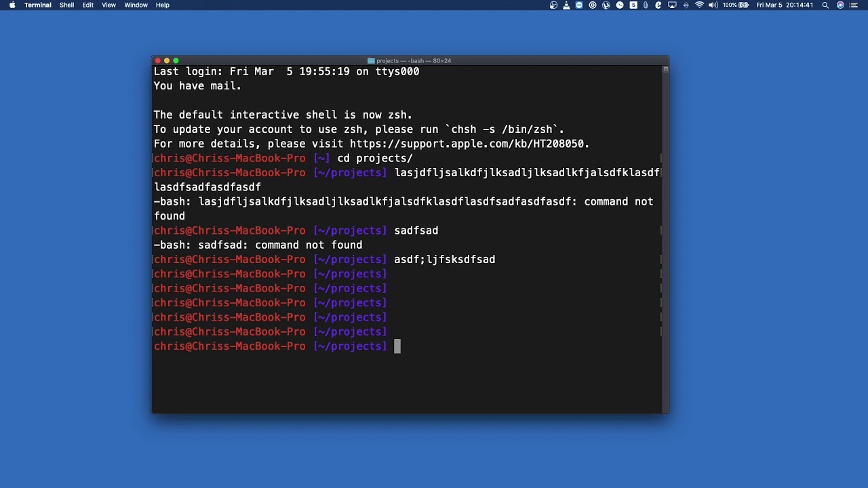The width and height of the screenshot is (868, 488).
Task: Click the round clock-like menu bar icon
Action: click(620, 5)
